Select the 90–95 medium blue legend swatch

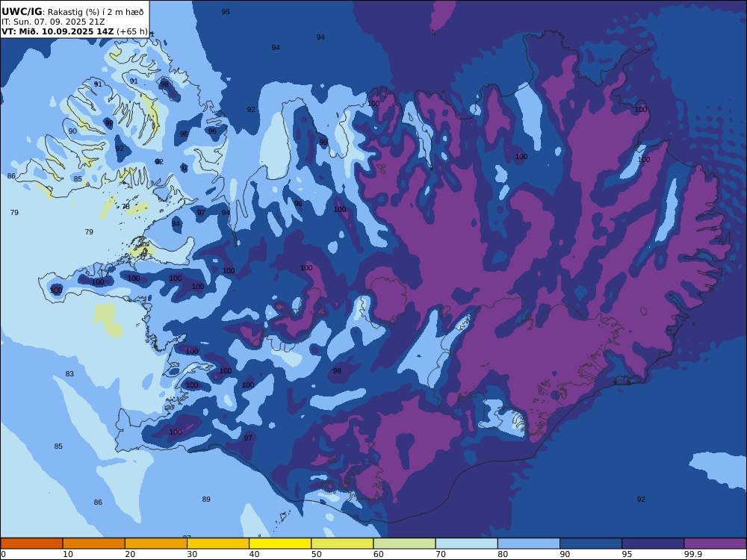pyautogui.click(x=591, y=544)
